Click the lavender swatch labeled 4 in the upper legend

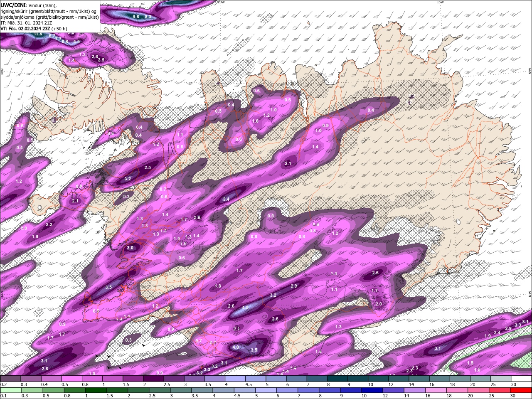pyautogui.click(x=235, y=379)
